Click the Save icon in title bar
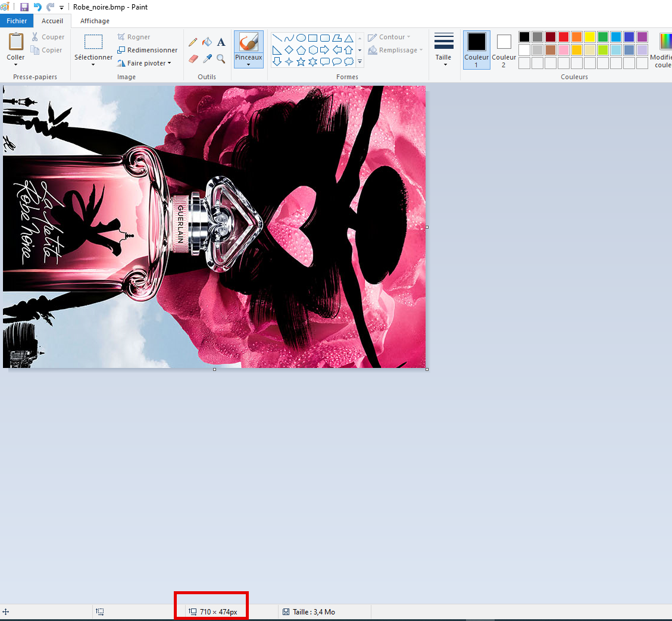This screenshot has height=621, width=672. (24, 7)
